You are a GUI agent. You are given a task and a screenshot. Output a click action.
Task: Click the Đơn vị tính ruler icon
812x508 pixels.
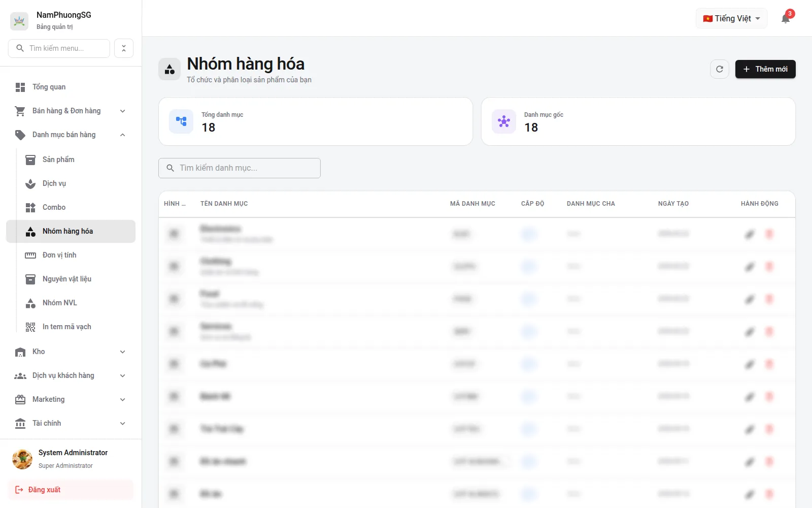[x=30, y=256]
